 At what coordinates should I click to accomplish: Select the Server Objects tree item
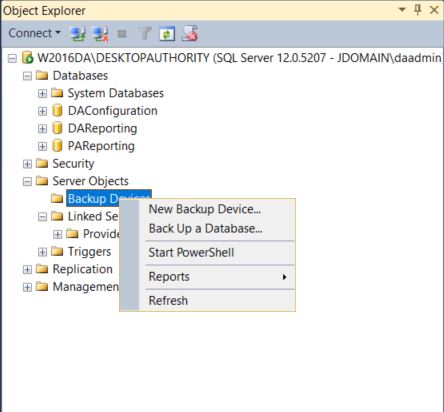[90, 181]
